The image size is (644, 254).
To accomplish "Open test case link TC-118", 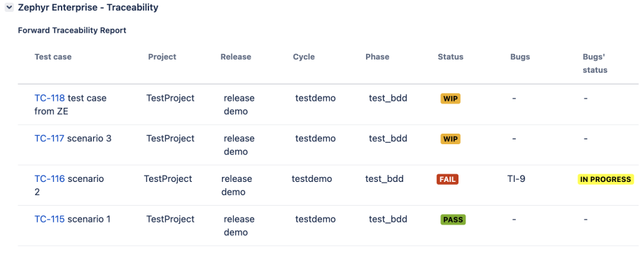I will coord(49,99).
